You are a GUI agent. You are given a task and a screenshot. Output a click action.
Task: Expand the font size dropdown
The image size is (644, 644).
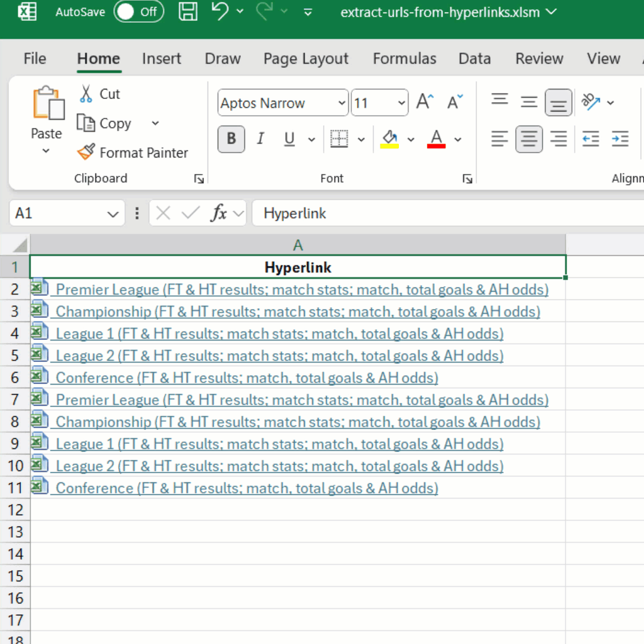click(x=402, y=103)
